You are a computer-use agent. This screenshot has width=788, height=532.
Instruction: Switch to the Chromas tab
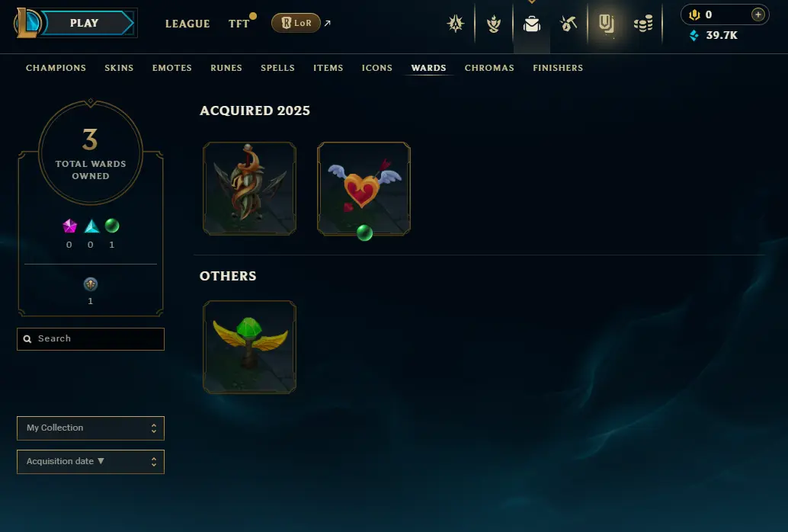coord(489,68)
